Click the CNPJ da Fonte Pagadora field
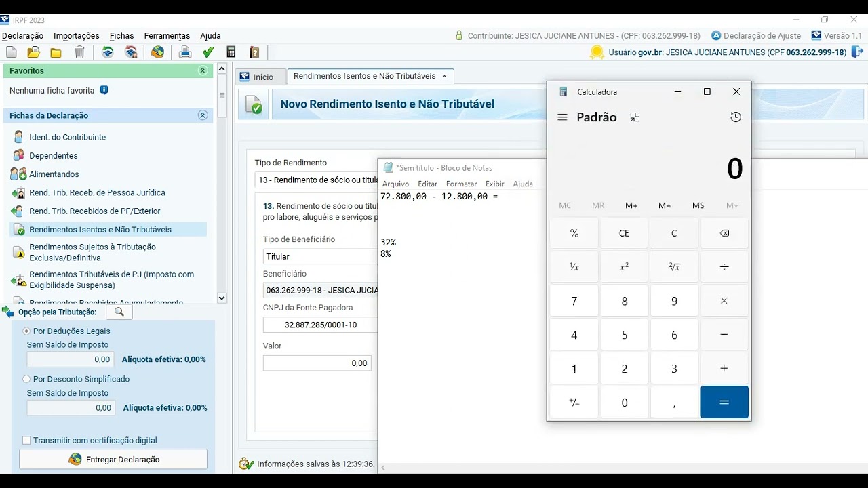This screenshot has width=868, height=488. click(320, 325)
